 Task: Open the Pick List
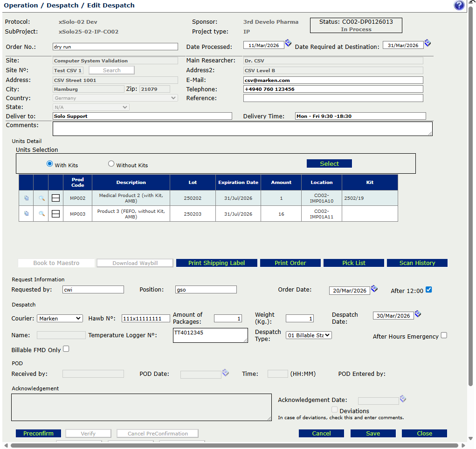pyautogui.click(x=353, y=263)
